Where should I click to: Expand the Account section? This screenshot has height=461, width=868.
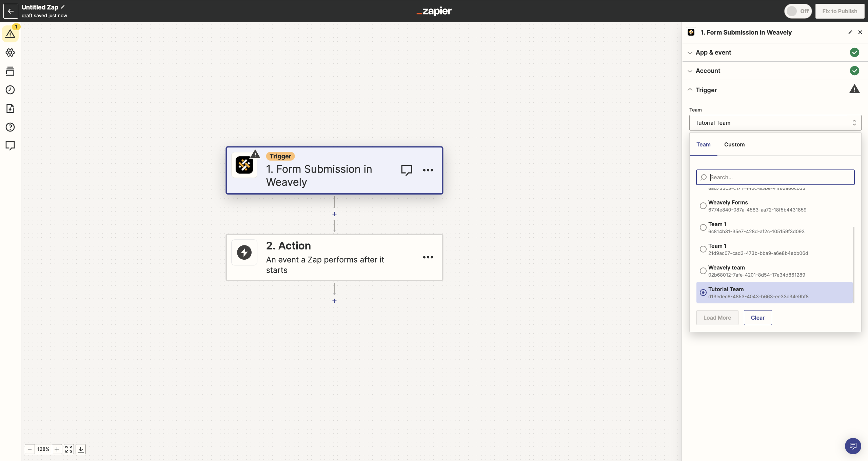(x=708, y=71)
